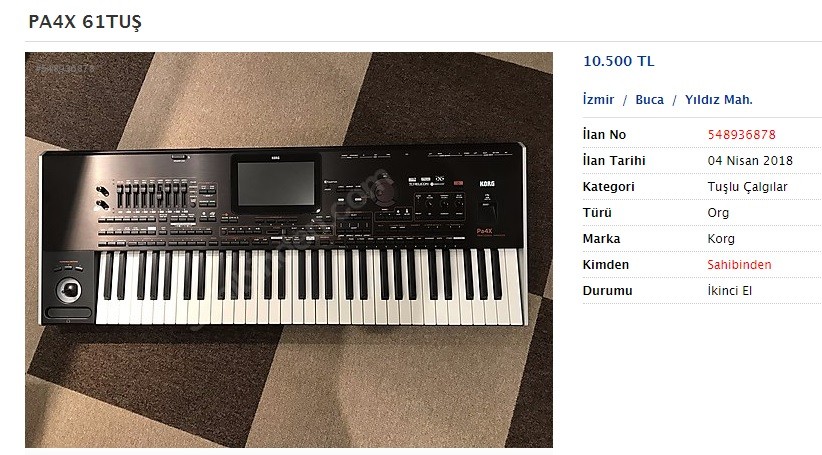Open the İzmir location link
The width and height of the screenshot is (822, 455).
click(598, 100)
